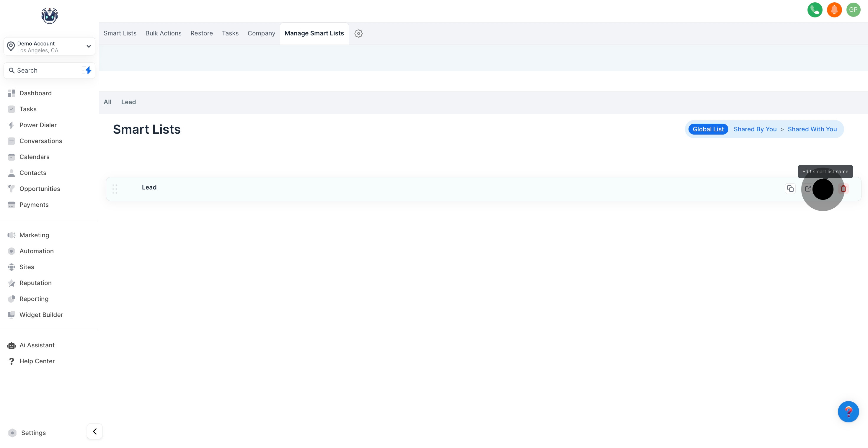Viewport: 868px width, 448px height.
Task: Open the orange notifications bell
Action: pyautogui.click(x=834, y=10)
